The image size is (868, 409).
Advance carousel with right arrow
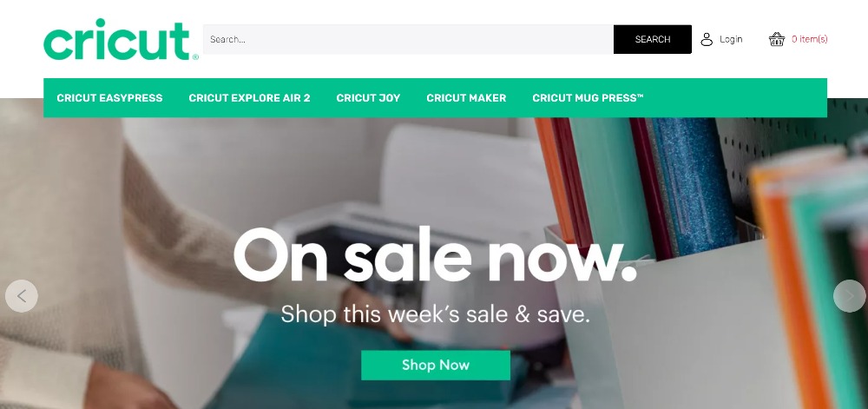pyautogui.click(x=849, y=296)
